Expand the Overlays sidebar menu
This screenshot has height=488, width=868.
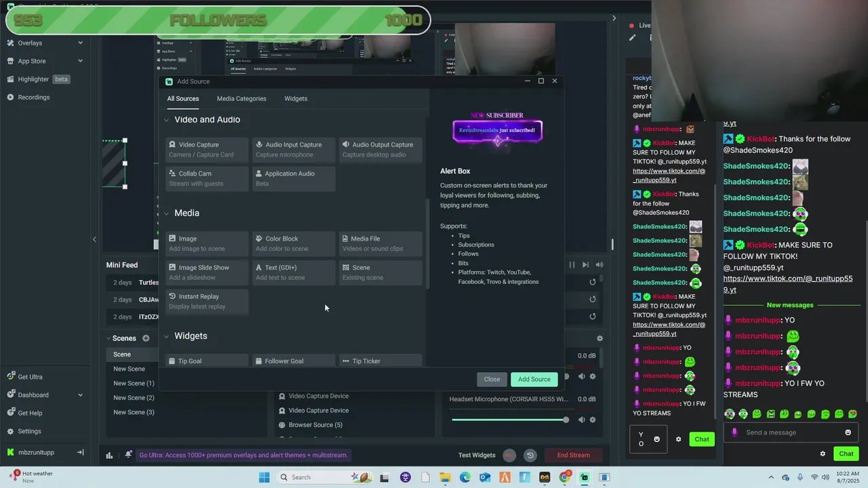pyautogui.click(x=80, y=43)
